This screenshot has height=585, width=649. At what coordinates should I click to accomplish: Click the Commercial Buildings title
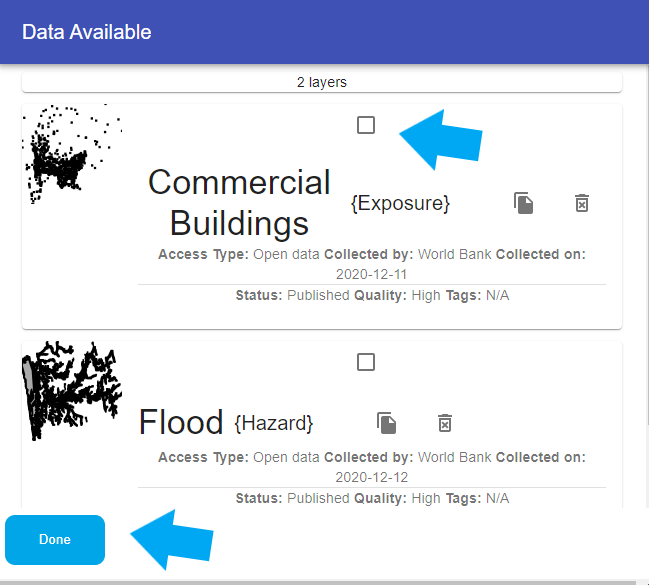click(239, 201)
